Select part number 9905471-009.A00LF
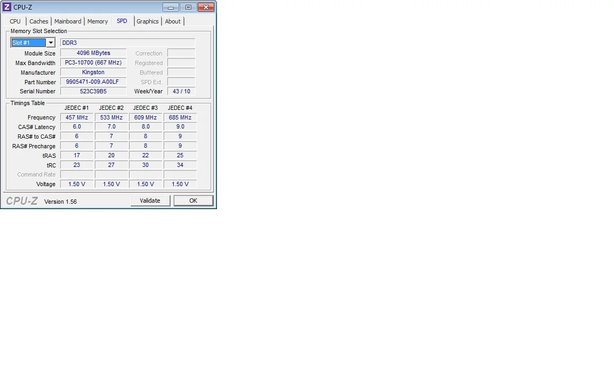614x384 pixels. point(93,82)
